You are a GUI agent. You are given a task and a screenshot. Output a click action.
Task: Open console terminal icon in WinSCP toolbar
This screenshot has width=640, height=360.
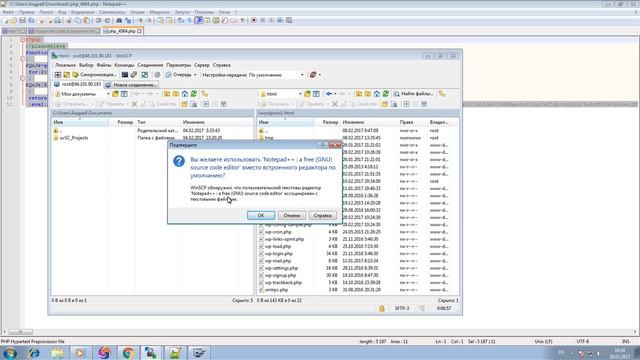coord(125,75)
